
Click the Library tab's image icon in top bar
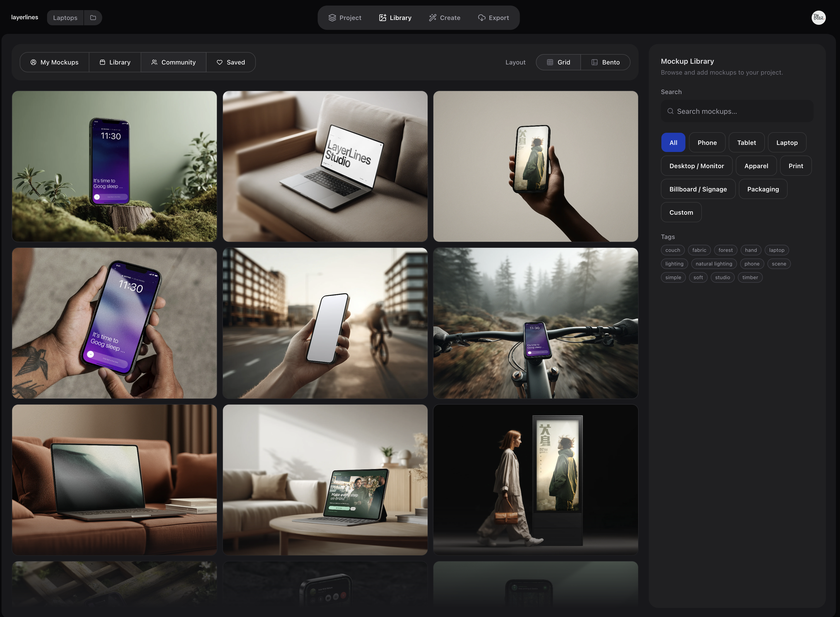[382, 17]
